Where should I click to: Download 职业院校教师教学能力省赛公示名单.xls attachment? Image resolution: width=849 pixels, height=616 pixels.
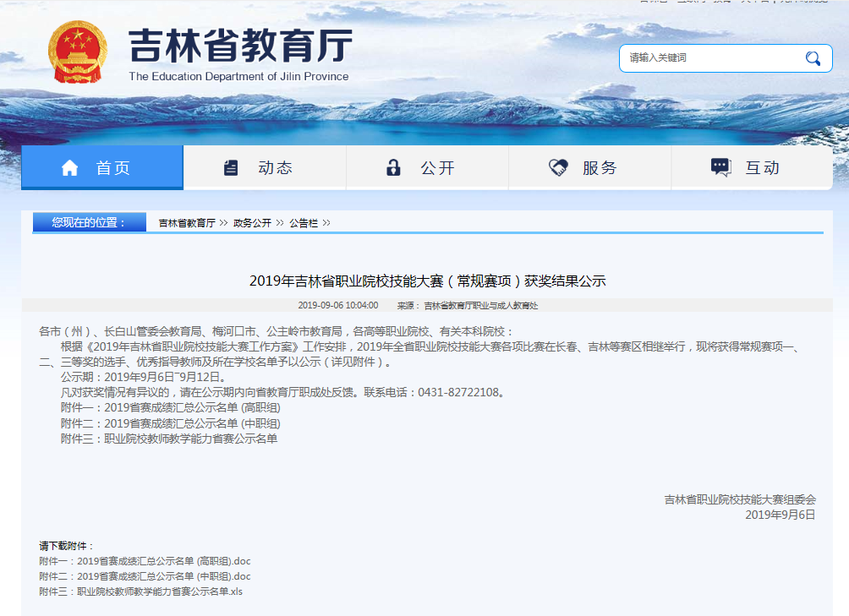coord(139,591)
